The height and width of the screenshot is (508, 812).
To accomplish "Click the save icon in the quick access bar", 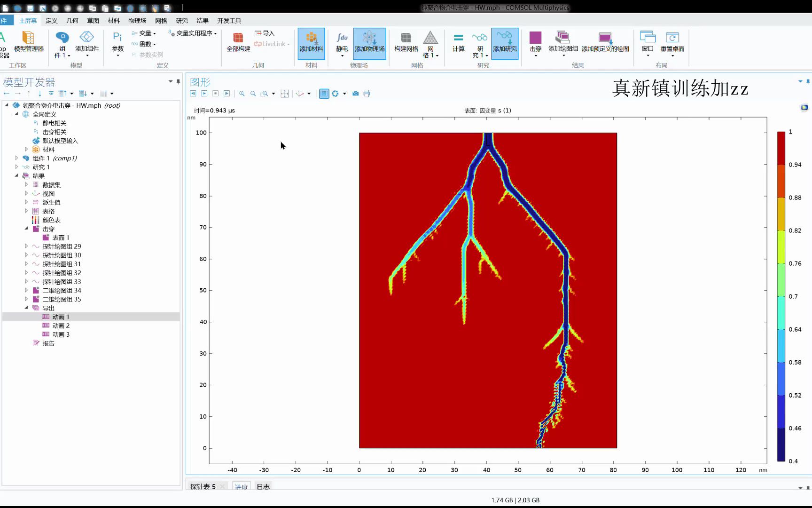I will pos(30,8).
